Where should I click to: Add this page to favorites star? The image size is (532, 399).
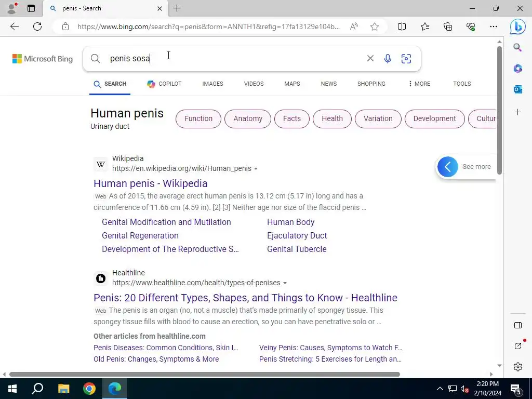(x=375, y=26)
